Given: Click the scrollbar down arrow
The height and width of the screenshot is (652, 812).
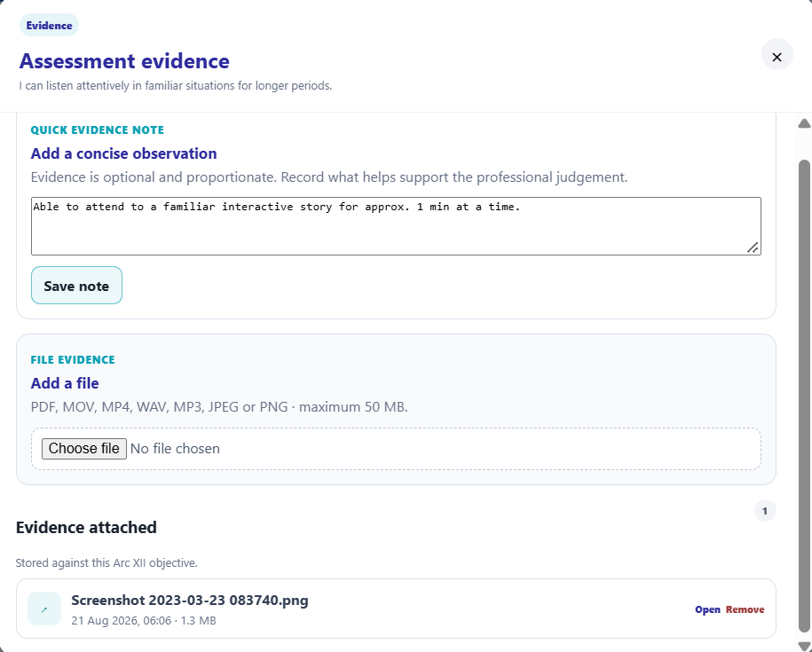Looking at the screenshot, I should click(804, 646).
